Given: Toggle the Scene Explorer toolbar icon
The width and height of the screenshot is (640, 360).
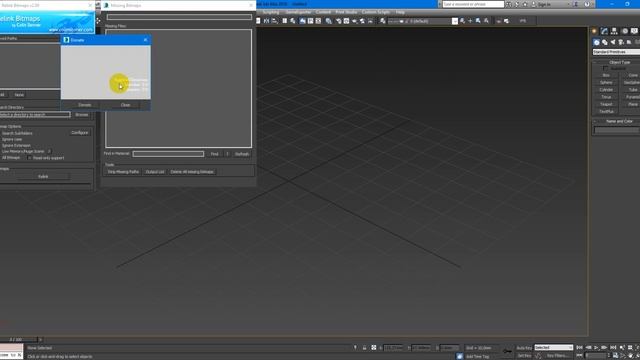Looking at the screenshot, I should pos(284,21).
